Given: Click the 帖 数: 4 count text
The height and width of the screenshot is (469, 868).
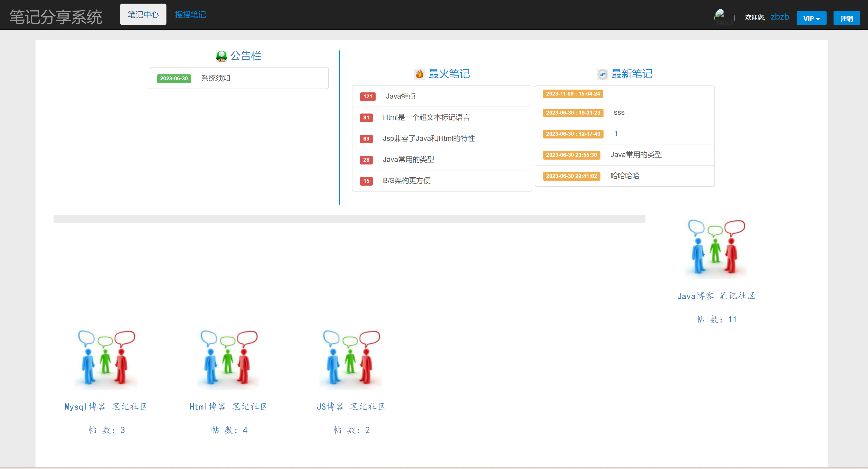Looking at the screenshot, I should pyautogui.click(x=229, y=430).
